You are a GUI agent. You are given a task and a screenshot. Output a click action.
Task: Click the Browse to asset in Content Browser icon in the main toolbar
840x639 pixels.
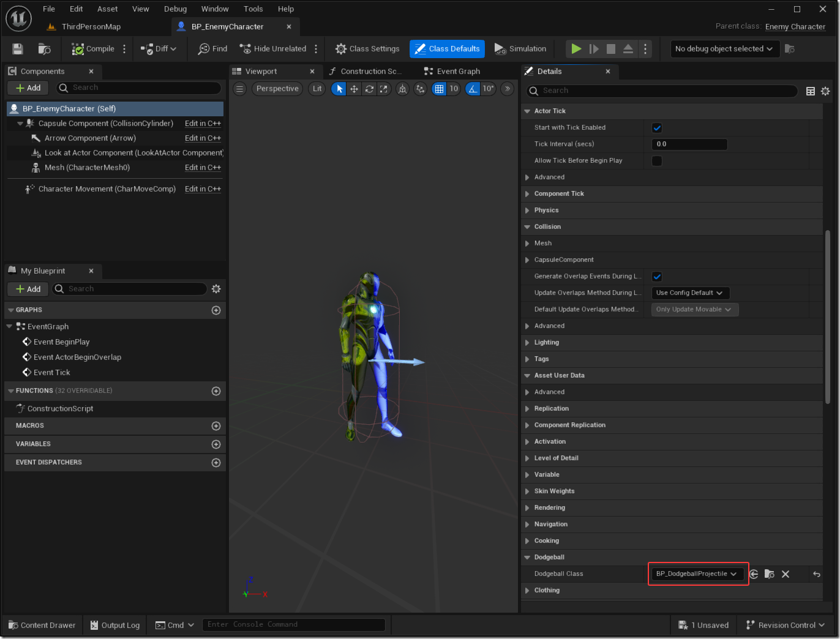44,49
